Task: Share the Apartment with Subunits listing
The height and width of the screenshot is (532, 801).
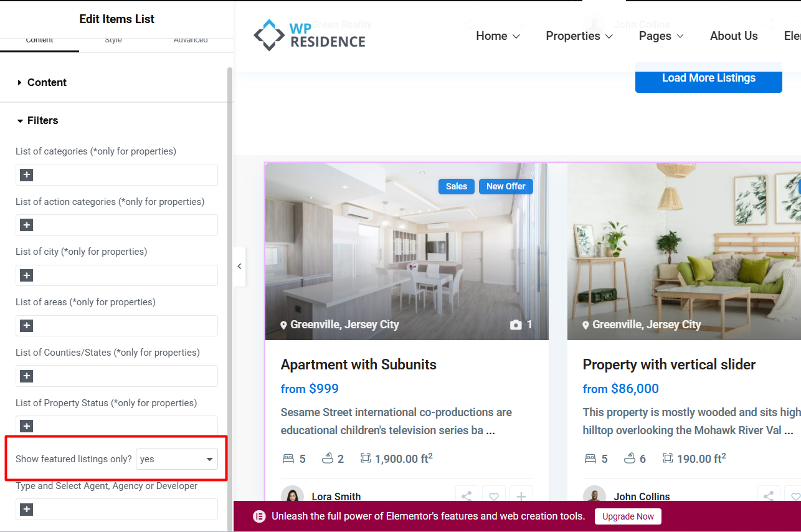Action: pos(467,496)
